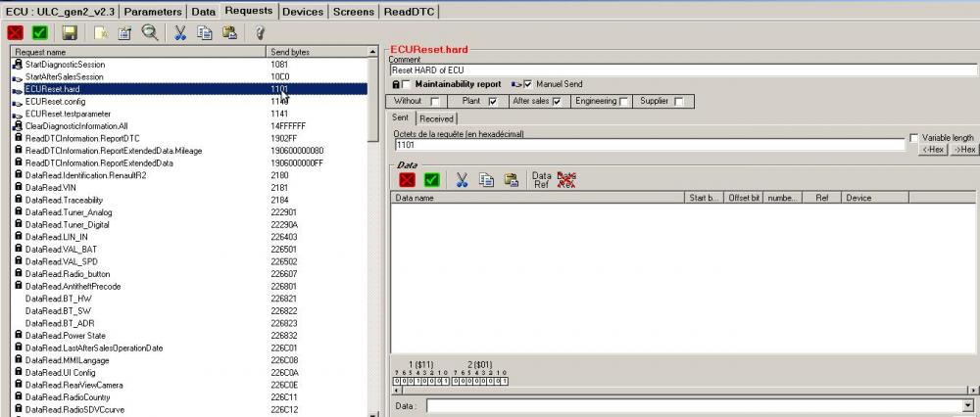This screenshot has width=980, height=417.
Task: Click the question mark help icon
Action: (x=260, y=32)
